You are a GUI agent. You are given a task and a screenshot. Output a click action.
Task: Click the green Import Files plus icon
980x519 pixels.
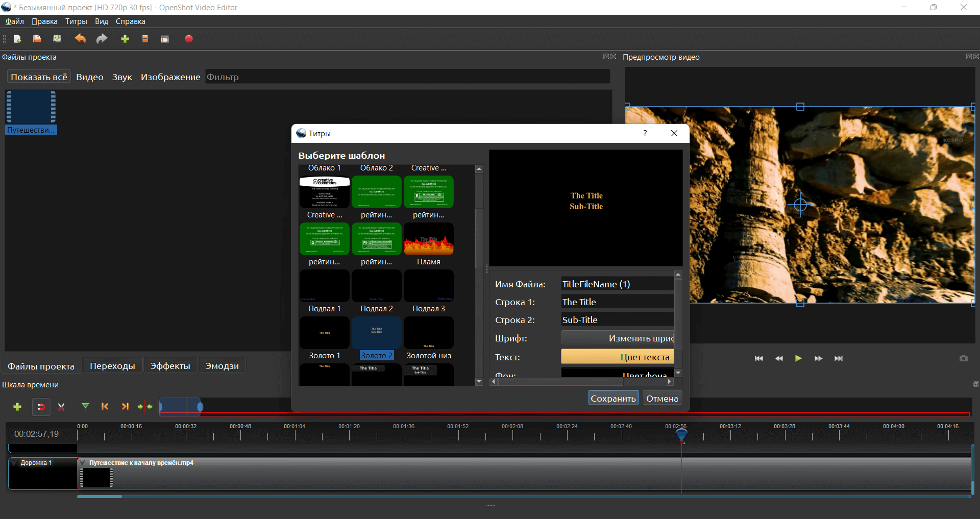pos(125,39)
